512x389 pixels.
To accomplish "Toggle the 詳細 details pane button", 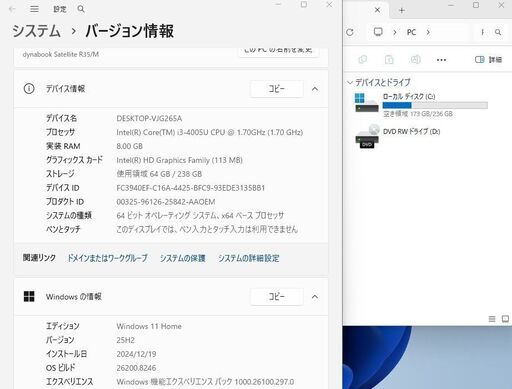I will coord(488,60).
